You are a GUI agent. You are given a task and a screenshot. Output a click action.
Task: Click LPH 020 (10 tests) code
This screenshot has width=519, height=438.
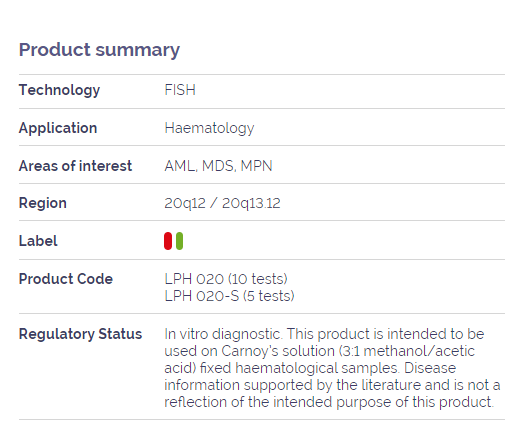[226, 279]
